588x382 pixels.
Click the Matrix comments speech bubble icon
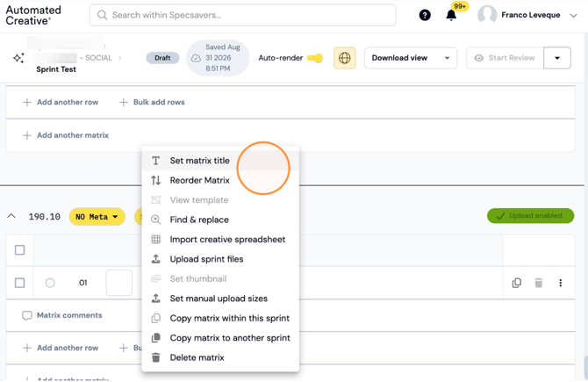click(x=26, y=315)
